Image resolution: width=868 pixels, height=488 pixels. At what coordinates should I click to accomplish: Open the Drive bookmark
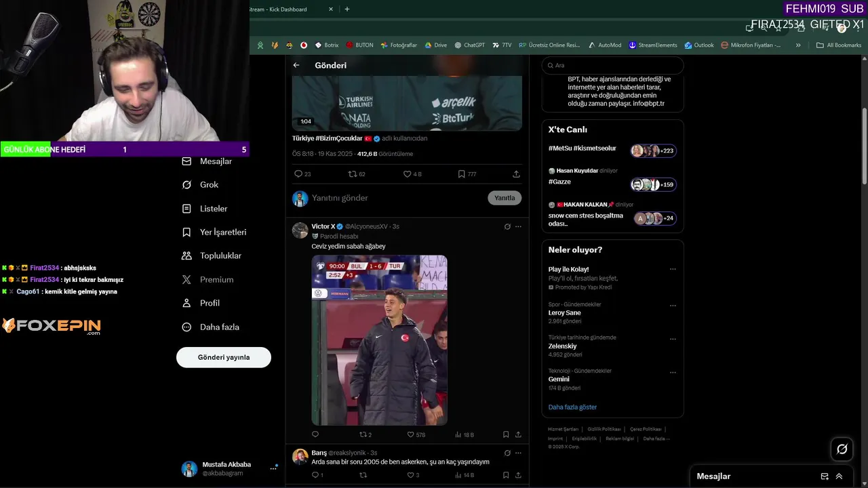(435, 45)
